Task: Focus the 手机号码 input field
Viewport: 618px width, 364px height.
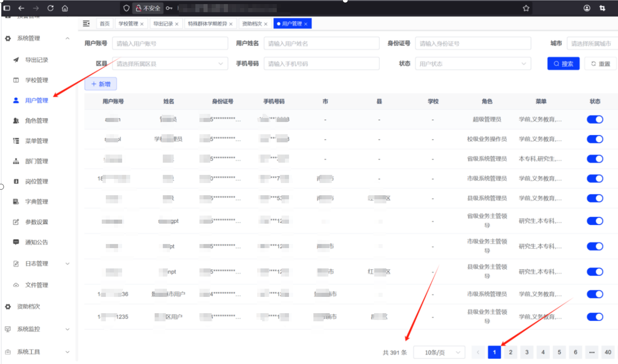Action: pos(322,64)
